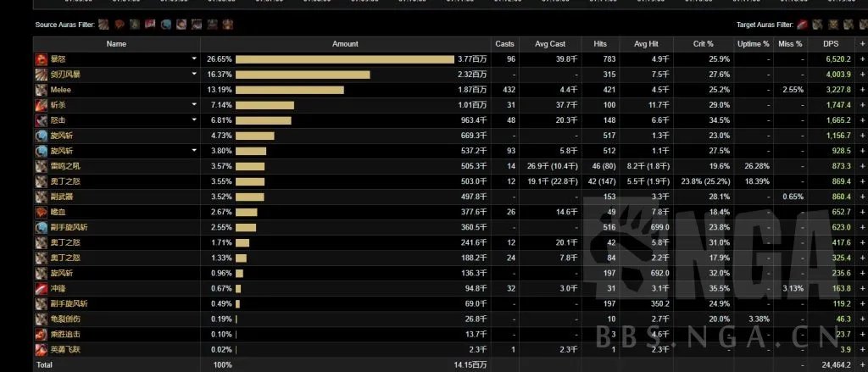Expand the 怒击 row dropdown arrow
Viewport: 868px width, 372px height.
[x=194, y=120]
